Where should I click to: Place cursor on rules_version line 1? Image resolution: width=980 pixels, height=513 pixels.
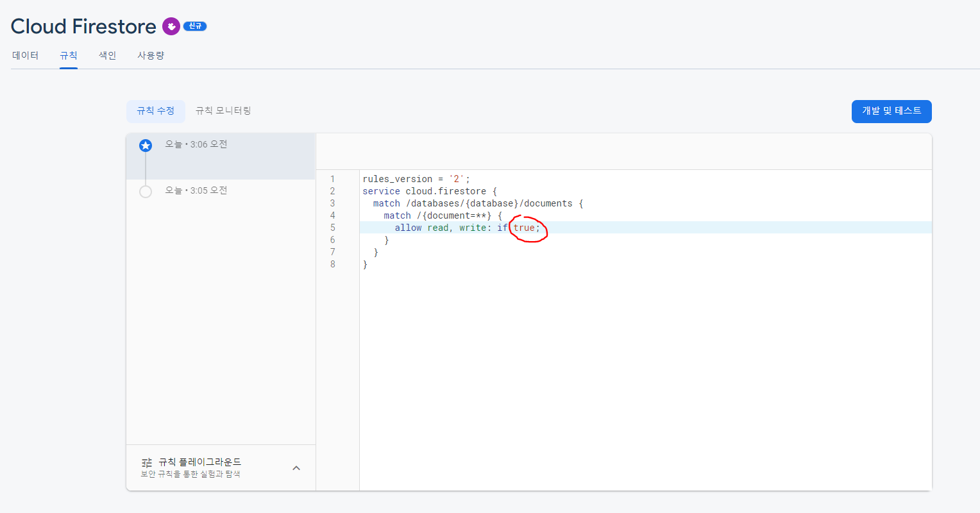[x=416, y=179]
